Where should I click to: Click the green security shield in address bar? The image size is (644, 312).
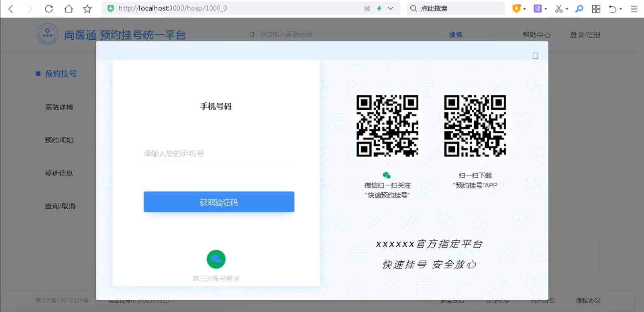point(111,8)
